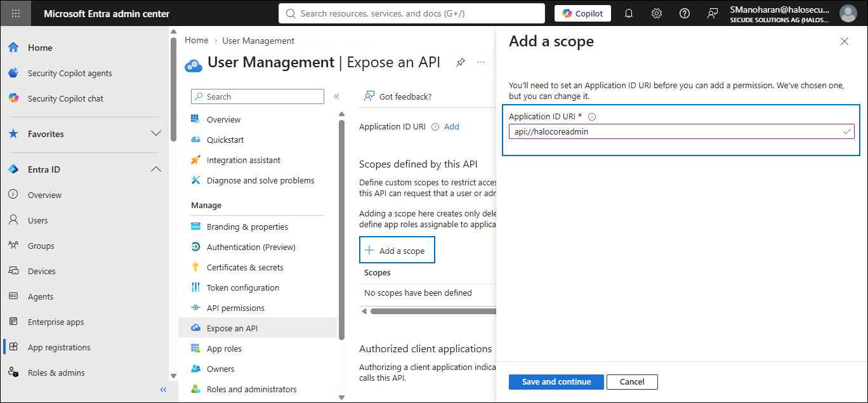Open App registrations in sidebar

59,347
